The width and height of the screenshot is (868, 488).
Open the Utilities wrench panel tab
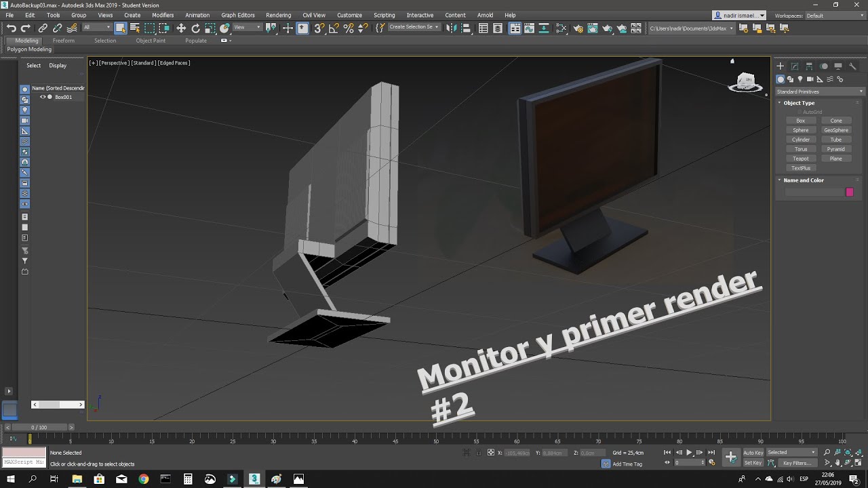[852, 66]
